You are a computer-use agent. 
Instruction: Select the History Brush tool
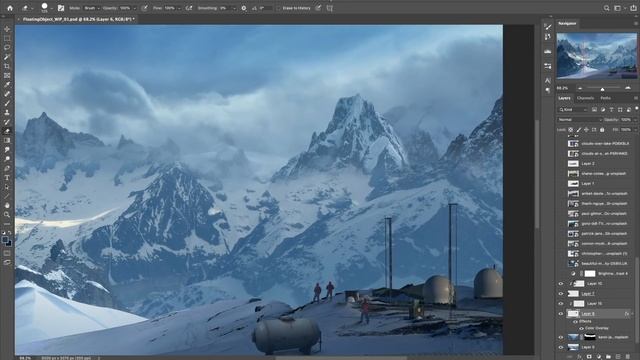pos(7,122)
